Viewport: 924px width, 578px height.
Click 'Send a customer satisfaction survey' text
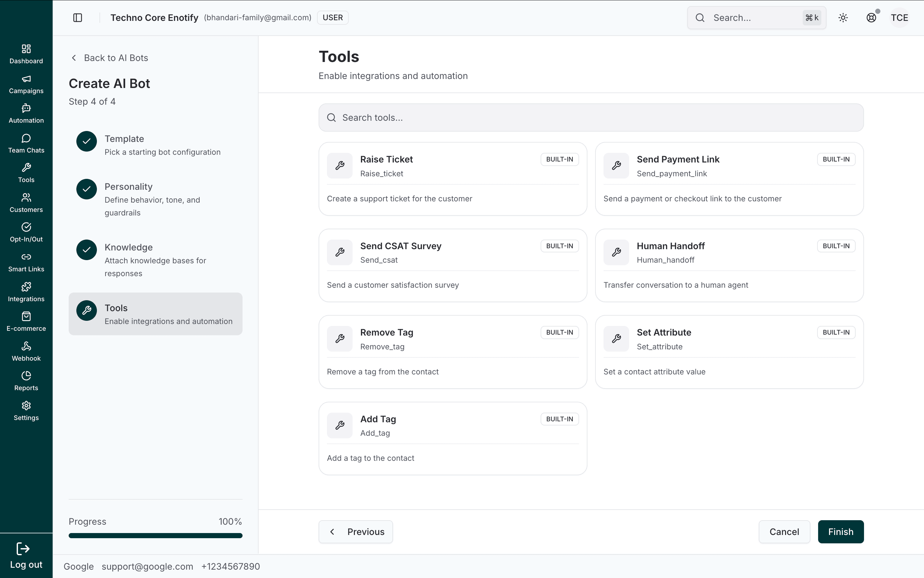coord(392,285)
